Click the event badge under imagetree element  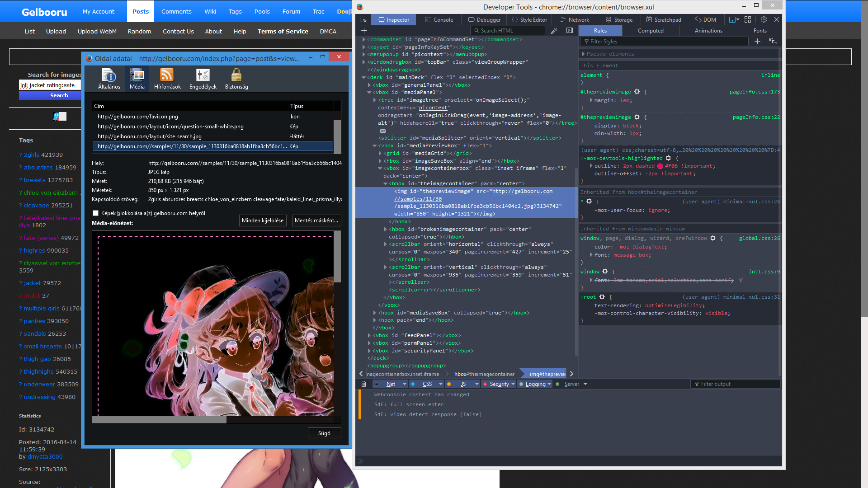click(383, 131)
